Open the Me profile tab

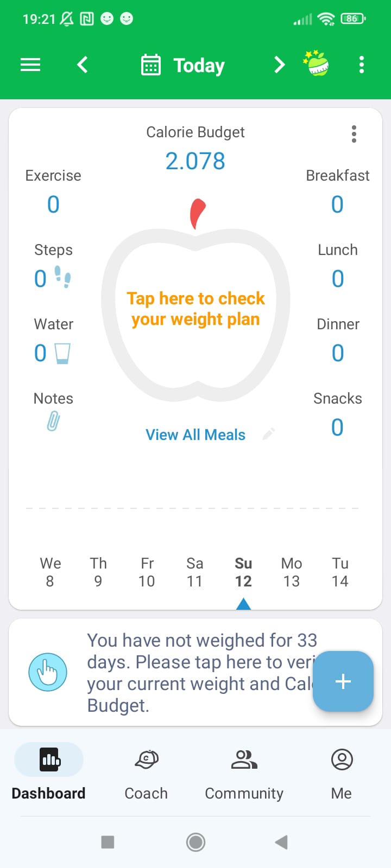(342, 769)
